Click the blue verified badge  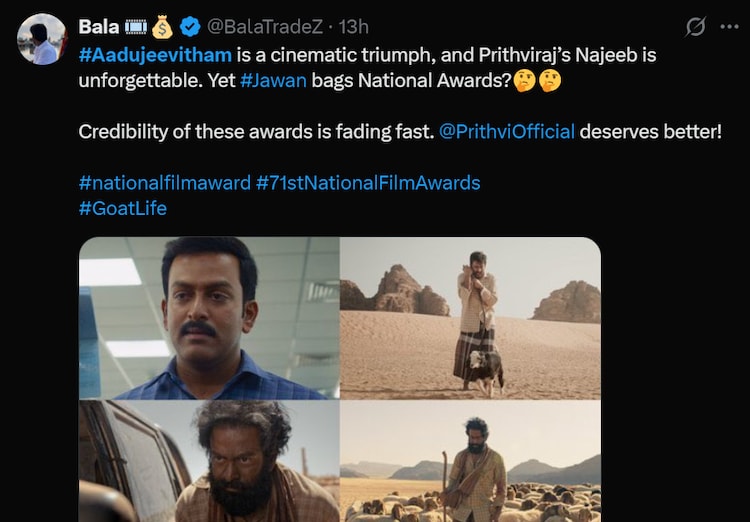click(191, 27)
